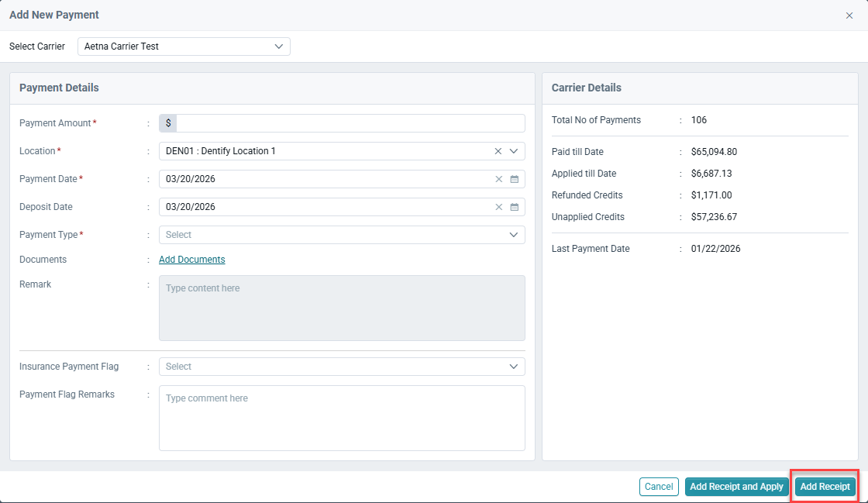Click the Add New Payment dialog title
This screenshot has height=503, width=868.
[x=54, y=15]
